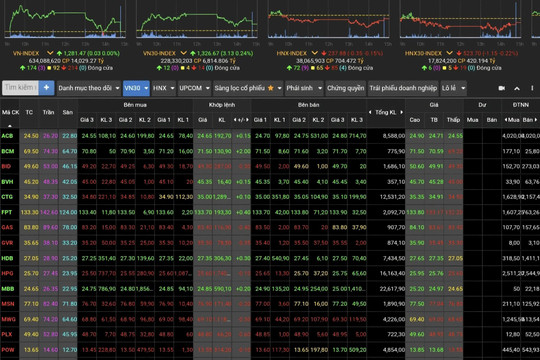Screen dimensions: 540x360
Task: Expand the HNX-INDEX chevron dropdown
Action: click(x=314, y=53)
